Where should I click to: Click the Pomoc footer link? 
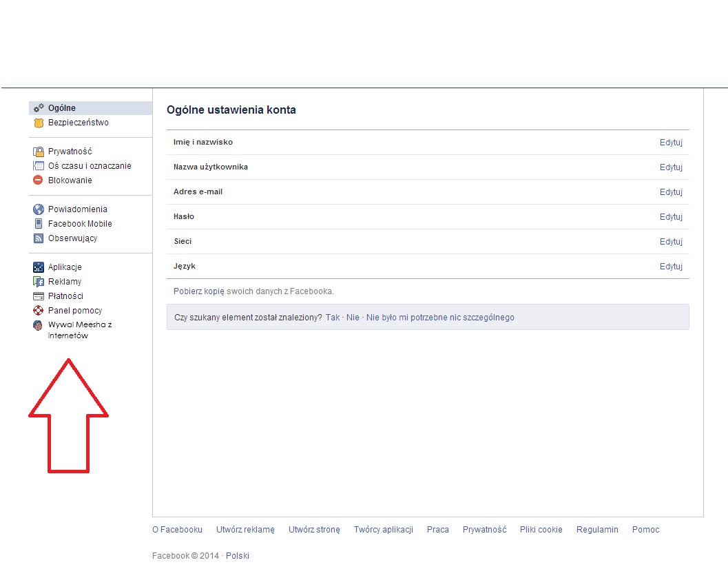(645, 530)
